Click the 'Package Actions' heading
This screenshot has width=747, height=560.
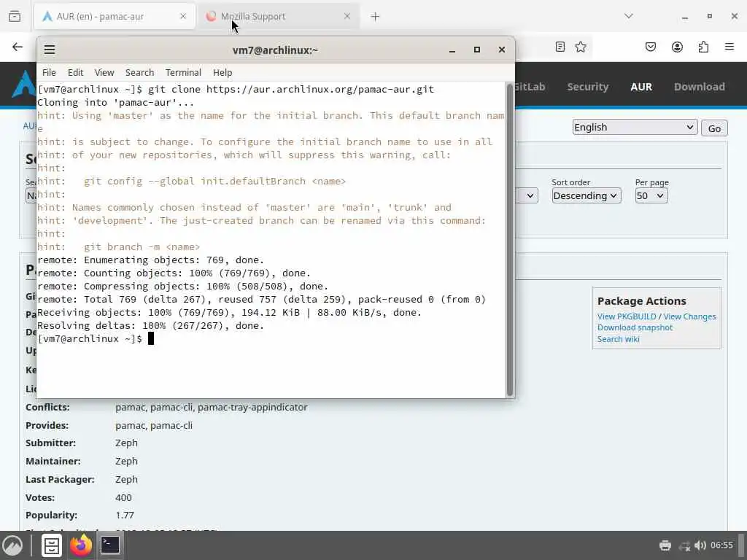click(x=641, y=301)
